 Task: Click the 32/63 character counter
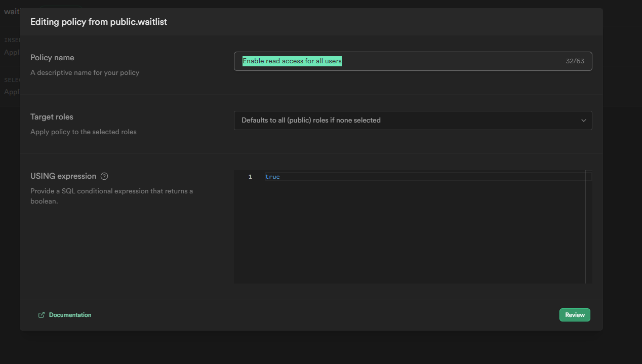pyautogui.click(x=575, y=61)
